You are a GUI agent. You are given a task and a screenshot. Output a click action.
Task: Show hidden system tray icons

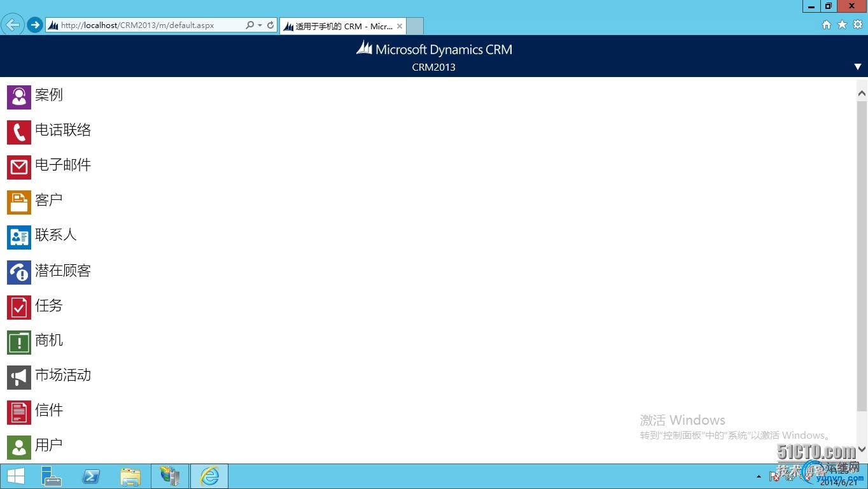pyautogui.click(x=759, y=476)
